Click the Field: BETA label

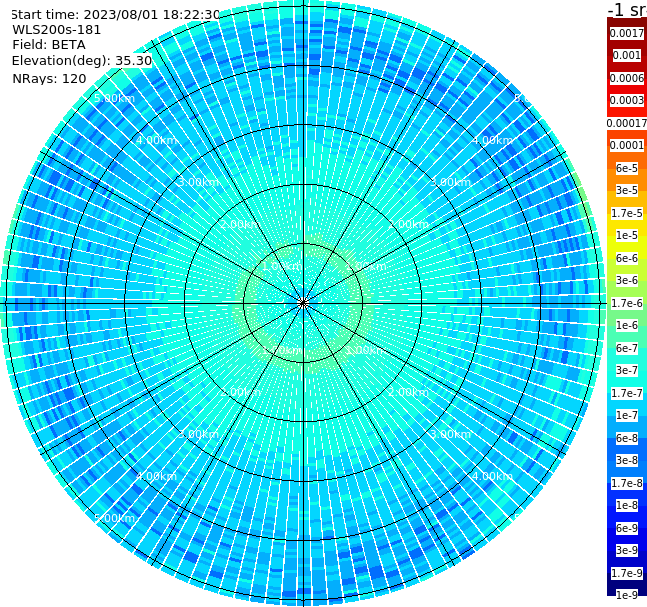click(49, 45)
